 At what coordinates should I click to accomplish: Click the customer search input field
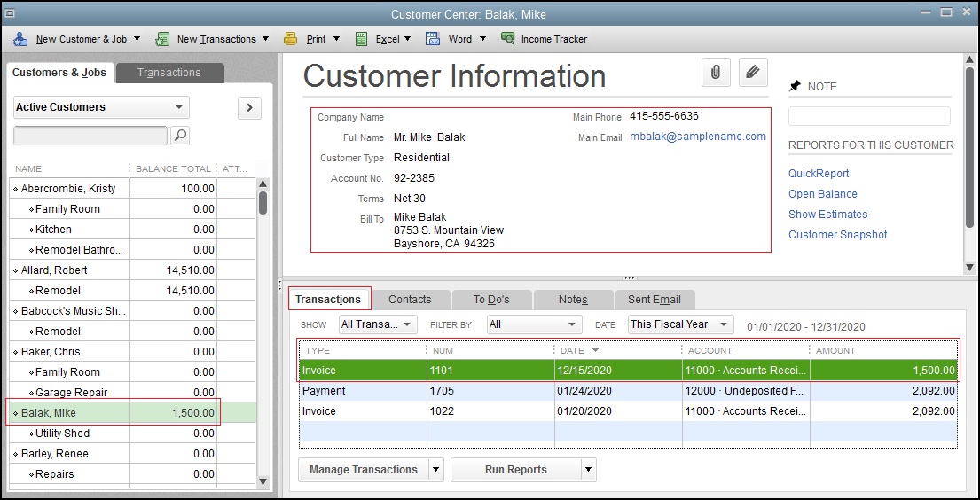[90, 136]
